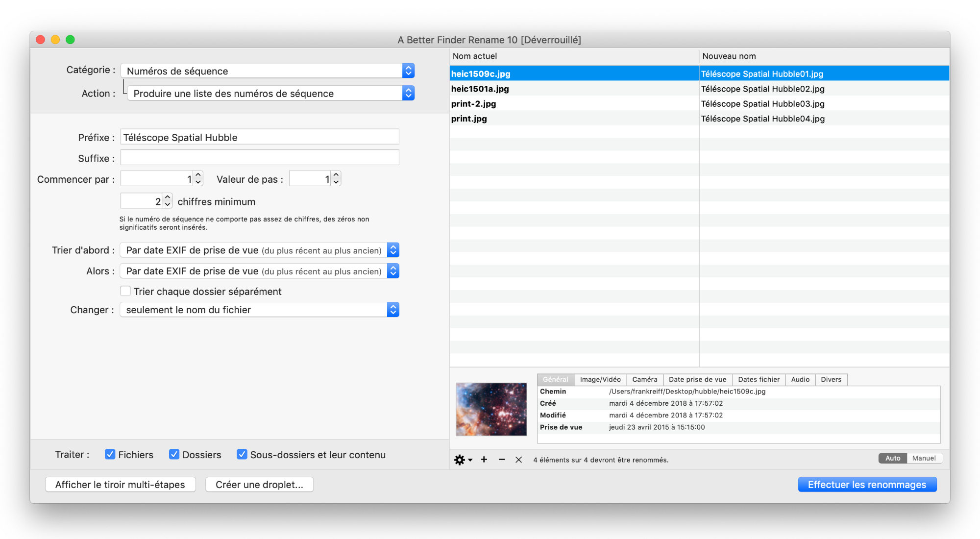Open the Trier d'abord sorting dropdown

[259, 250]
